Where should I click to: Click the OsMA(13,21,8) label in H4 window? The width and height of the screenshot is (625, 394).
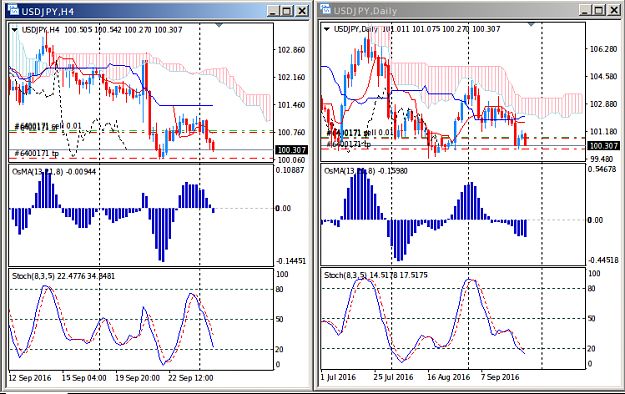coord(37,172)
